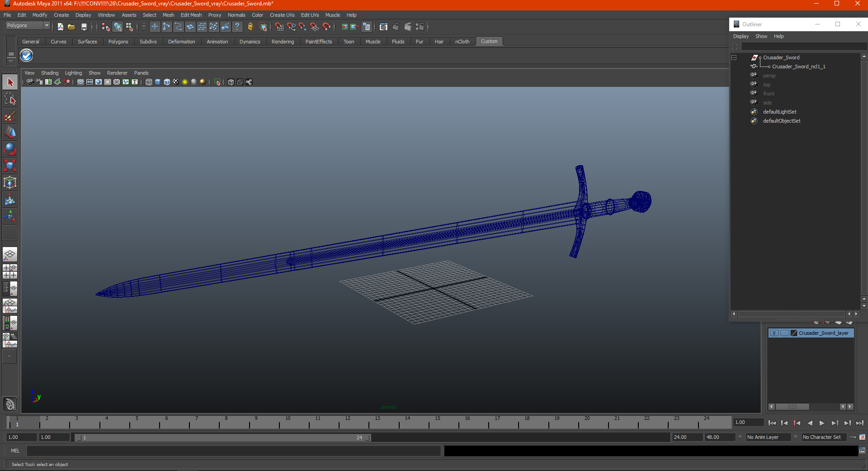Toggle select by component type mode
This screenshot has height=471, width=868.
click(130, 27)
